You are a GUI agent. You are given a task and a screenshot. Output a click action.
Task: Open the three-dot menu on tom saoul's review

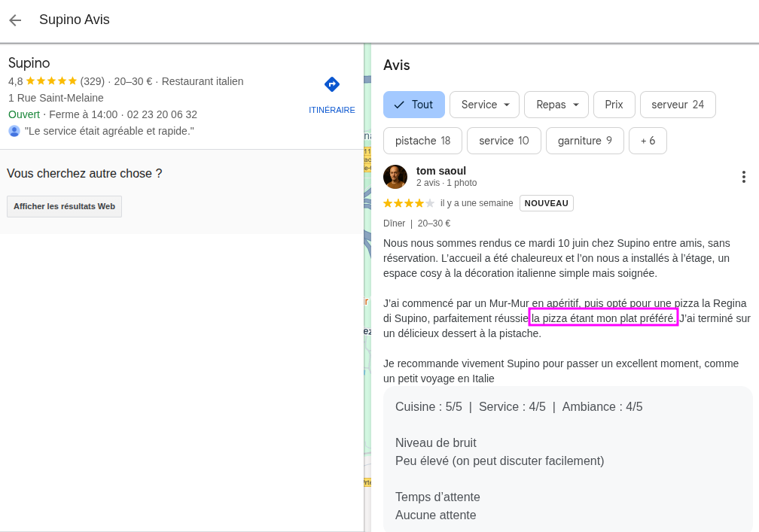(743, 177)
